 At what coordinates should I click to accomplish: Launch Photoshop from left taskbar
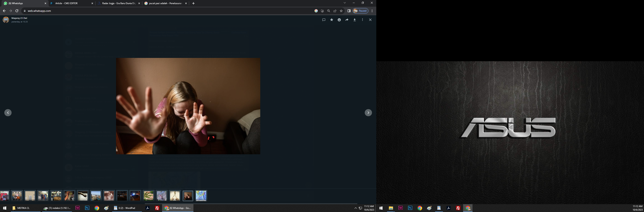pyautogui.click(x=87, y=208)
